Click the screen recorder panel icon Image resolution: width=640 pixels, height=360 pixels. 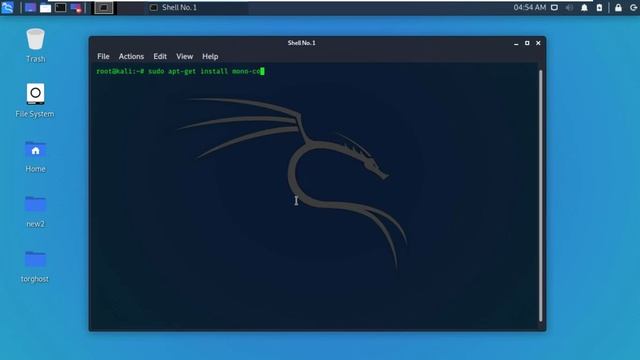click(x=76, y=8)
